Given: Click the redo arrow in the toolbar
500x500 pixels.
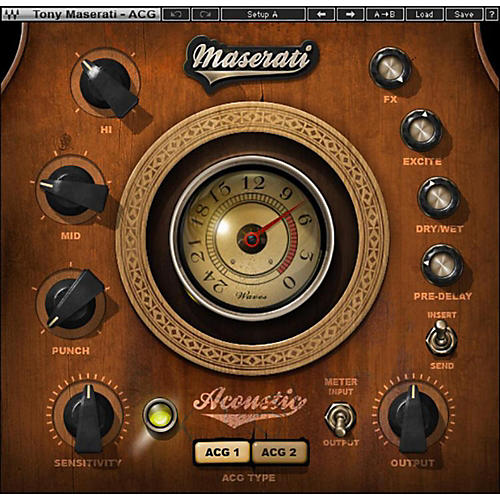Looking at the screenshot, I should click(205, 14).
